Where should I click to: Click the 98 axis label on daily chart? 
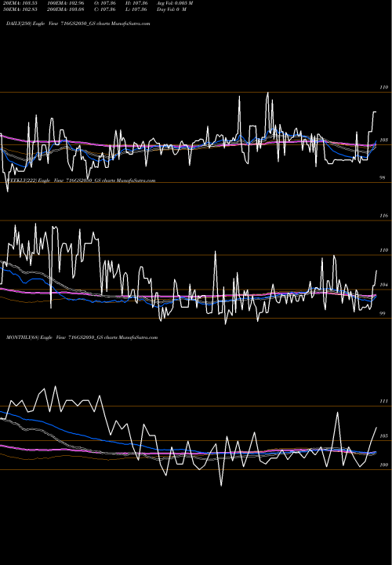(x=383, y=177)
